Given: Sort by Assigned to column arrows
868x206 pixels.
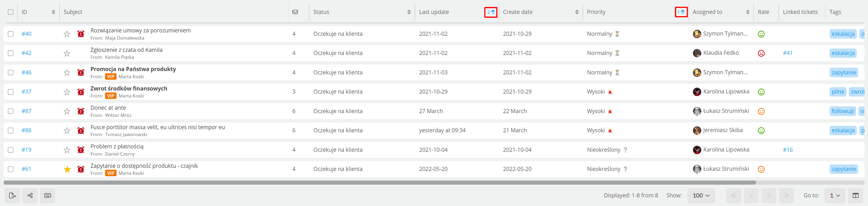Looking at the screenshot, I should pos(748,12).
